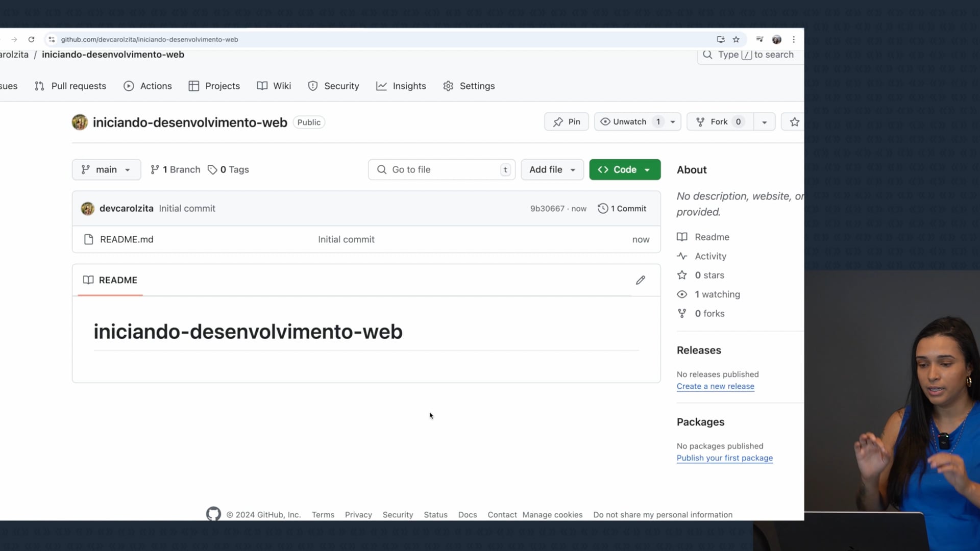Click the devcarolzita avatar in commit row
This screenshot has height=551, width=980.
coord(88,209)
